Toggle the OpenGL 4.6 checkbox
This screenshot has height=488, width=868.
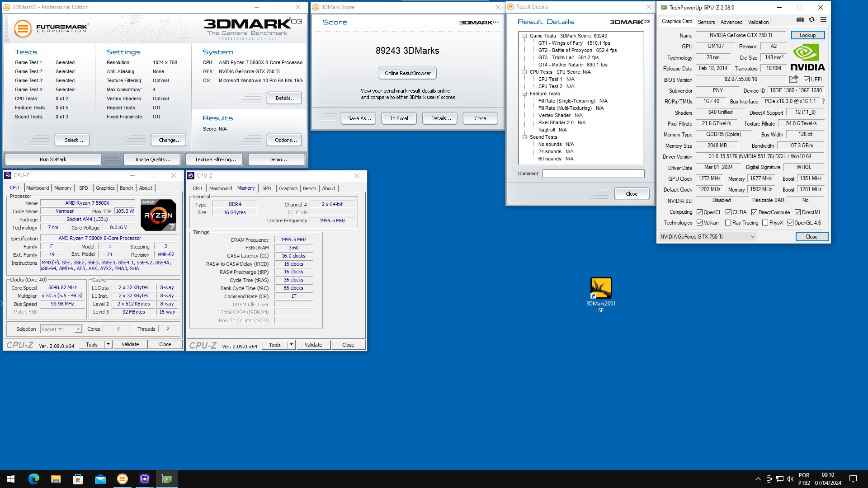(790, 223)
